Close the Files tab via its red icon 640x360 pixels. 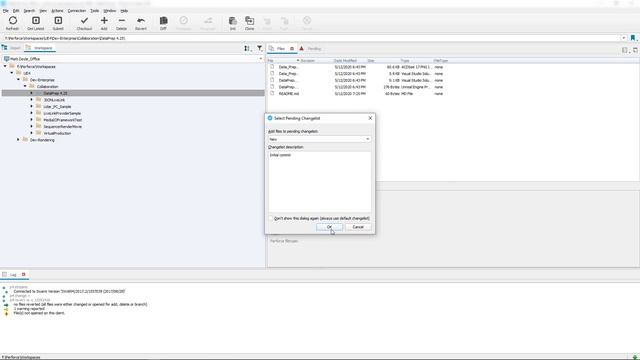point(292,49)
